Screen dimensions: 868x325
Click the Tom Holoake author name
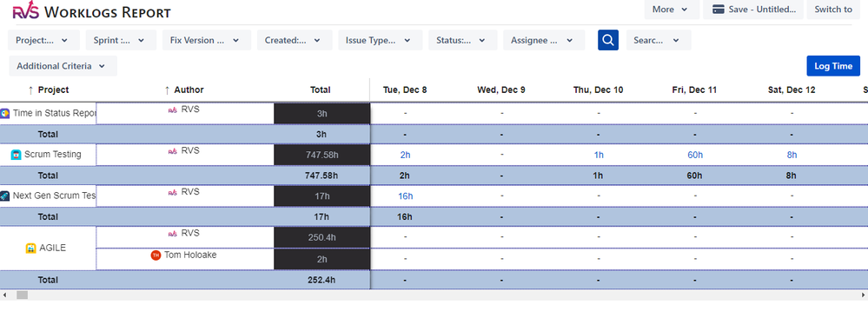190,255
